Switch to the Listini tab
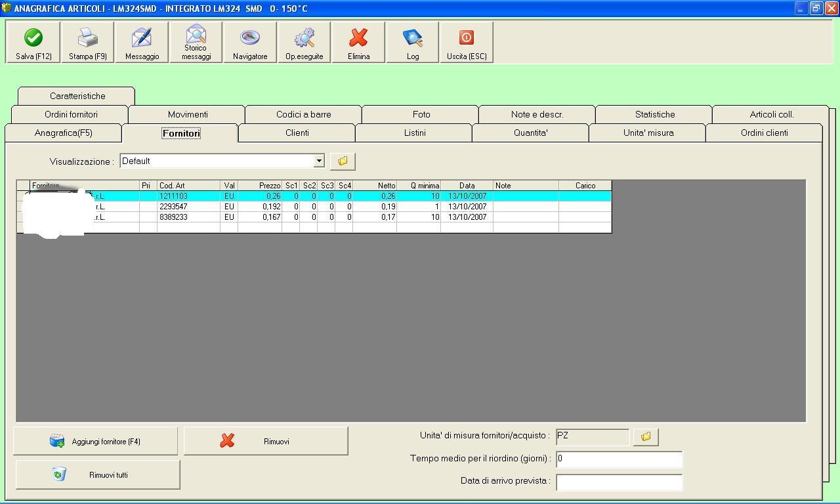 pyautogui.click(x=414, y=133)
